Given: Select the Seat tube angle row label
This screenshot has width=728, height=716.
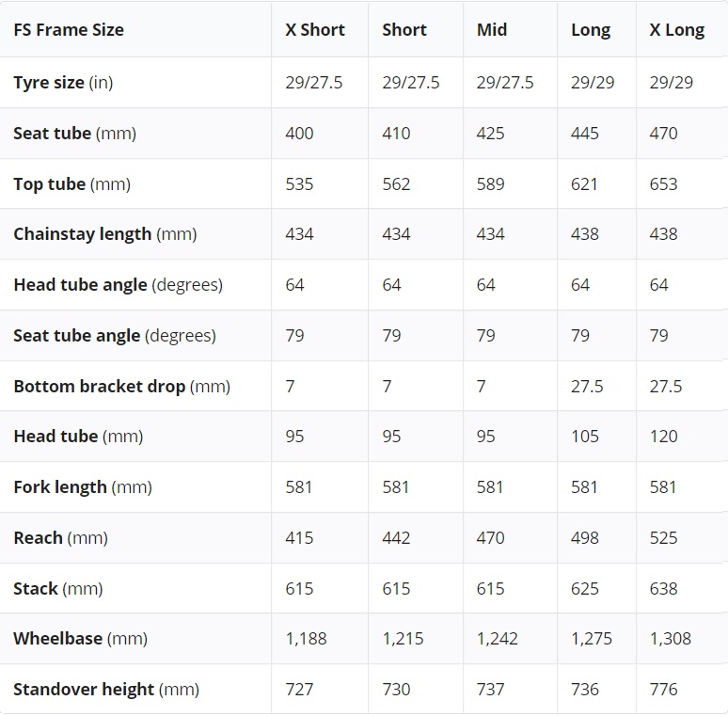Looking at the screenshot, I should [114, 336].
